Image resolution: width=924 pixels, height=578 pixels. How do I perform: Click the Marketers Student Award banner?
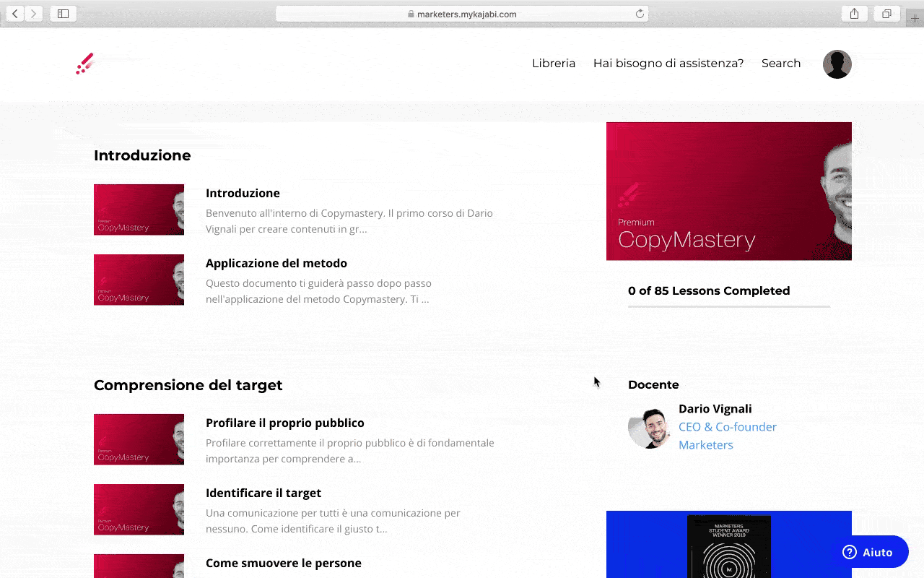pyautogui.click(x=729, y=544)
